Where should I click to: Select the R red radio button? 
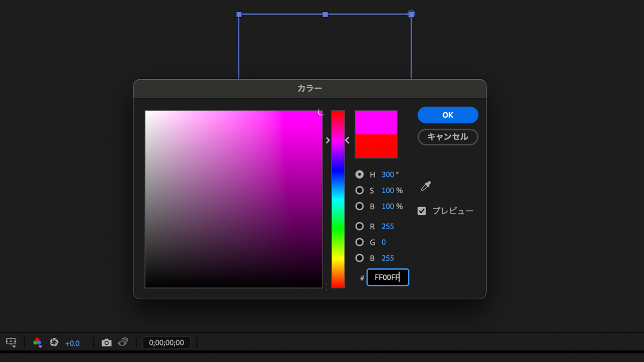pyautogui.click(x=360, y=226)
